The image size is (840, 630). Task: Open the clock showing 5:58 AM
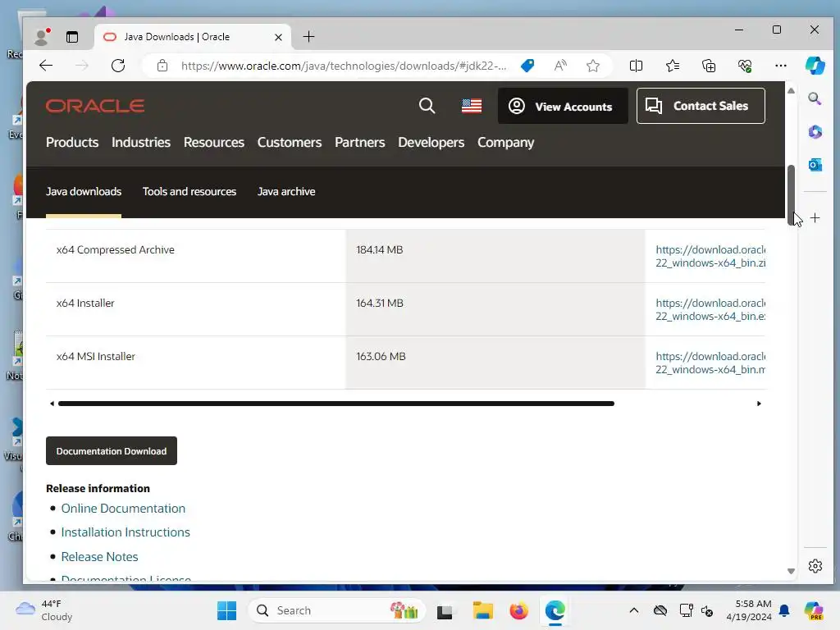(x=748, y=610)
